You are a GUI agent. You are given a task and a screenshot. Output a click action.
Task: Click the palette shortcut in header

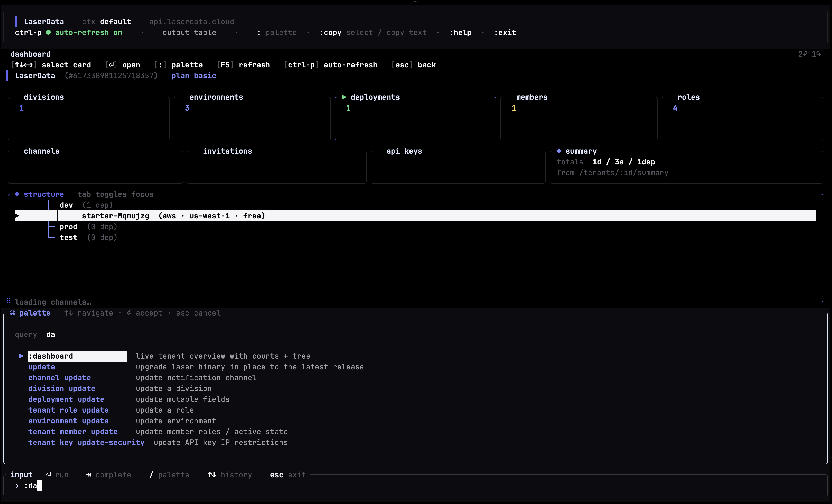277,32
